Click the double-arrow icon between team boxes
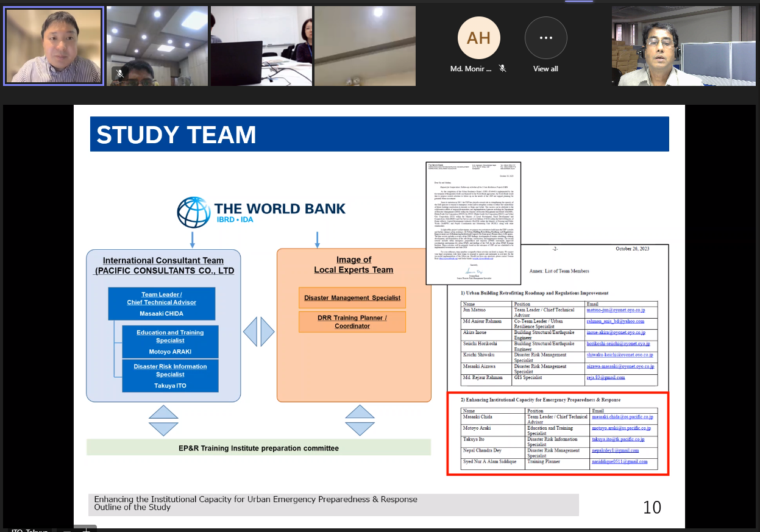Image resolution: width=760 pixels, height=532 pixels. click(259, 332)
